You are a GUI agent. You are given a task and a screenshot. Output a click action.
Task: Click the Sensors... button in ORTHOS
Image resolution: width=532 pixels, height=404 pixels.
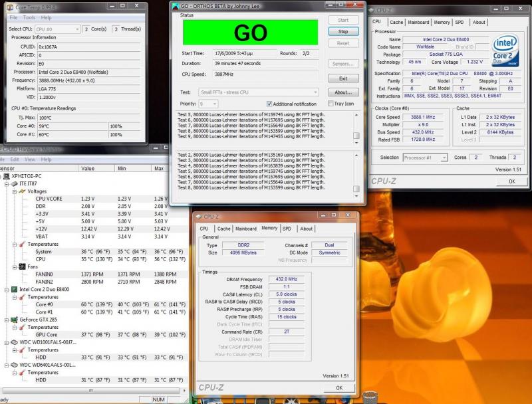343,64
